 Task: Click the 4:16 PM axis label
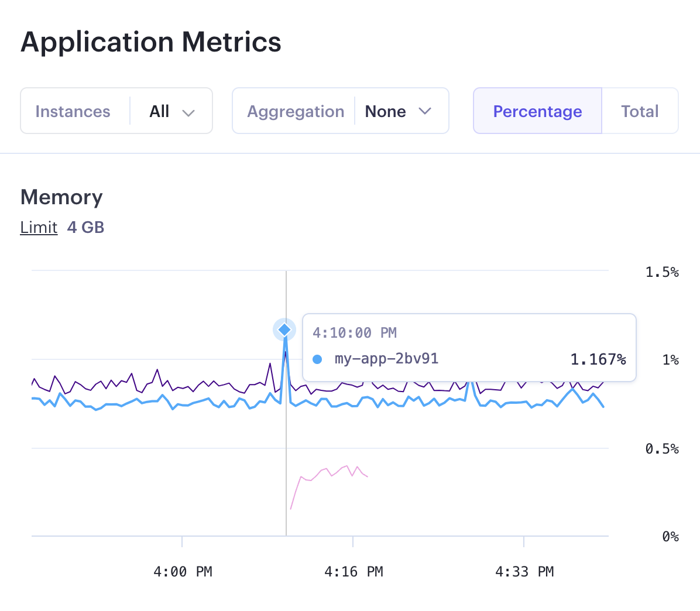tap(353, 571)
